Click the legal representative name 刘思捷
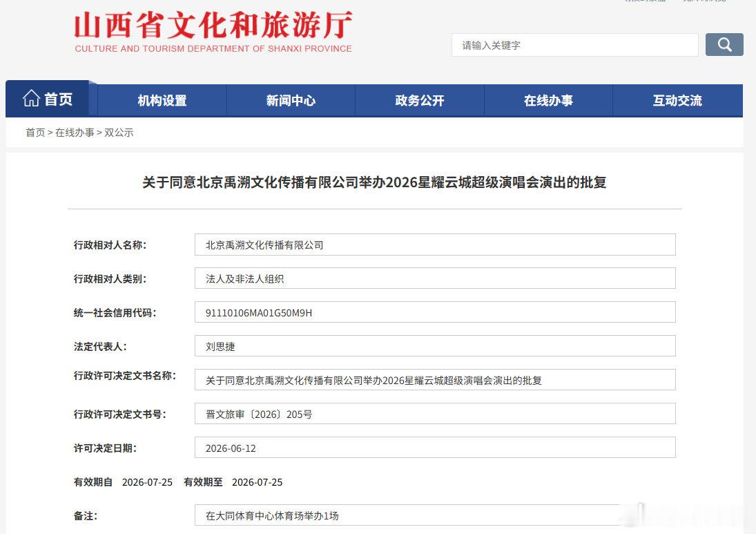756x534 pixels. coord(220,346)
